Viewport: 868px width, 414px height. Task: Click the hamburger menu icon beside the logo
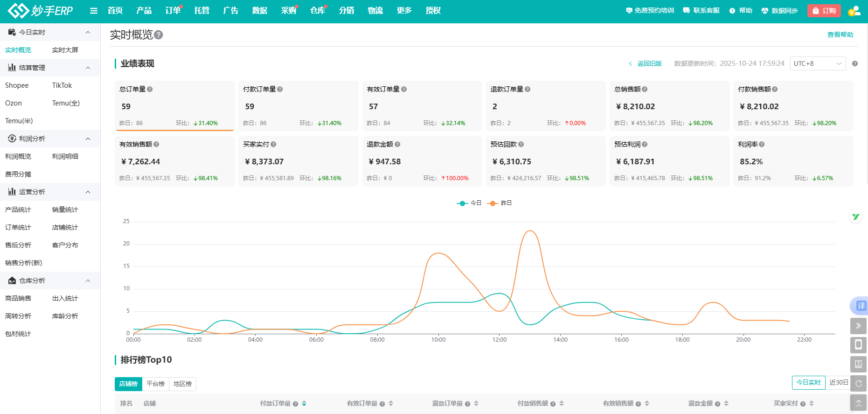pos(94,11)
